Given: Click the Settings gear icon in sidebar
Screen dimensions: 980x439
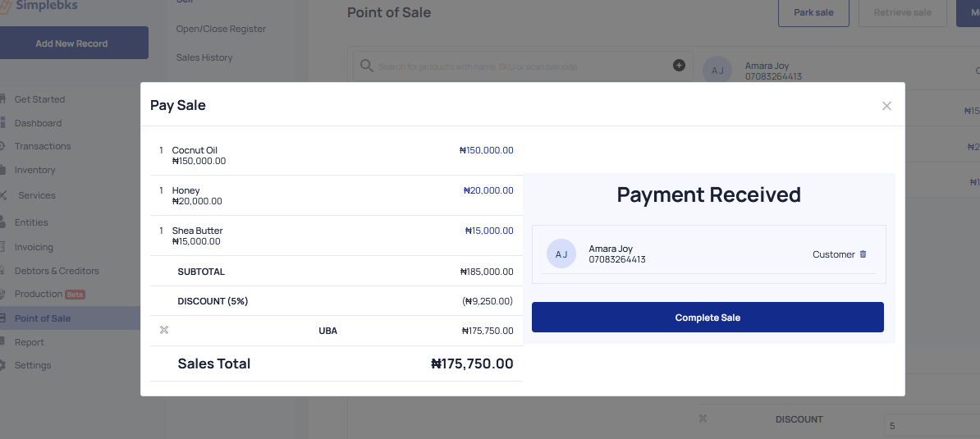Looking at the screenshot, I should click(x=2, y=365).
